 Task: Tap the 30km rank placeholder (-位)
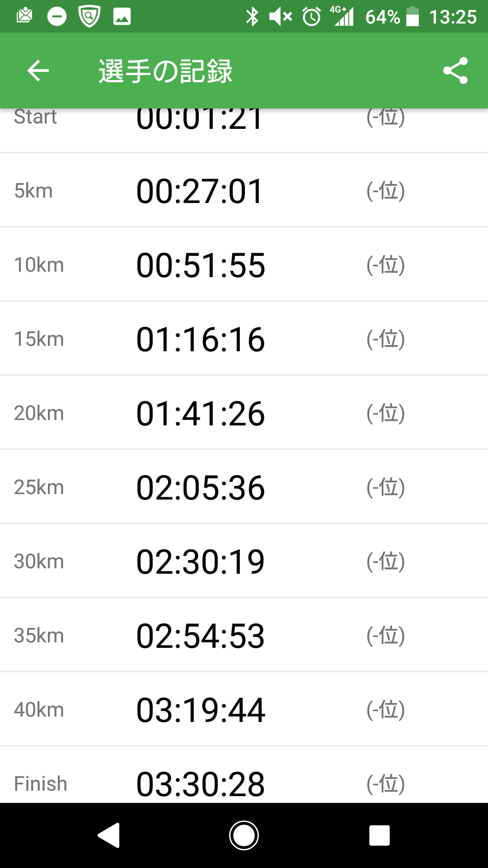pos(385,561)
